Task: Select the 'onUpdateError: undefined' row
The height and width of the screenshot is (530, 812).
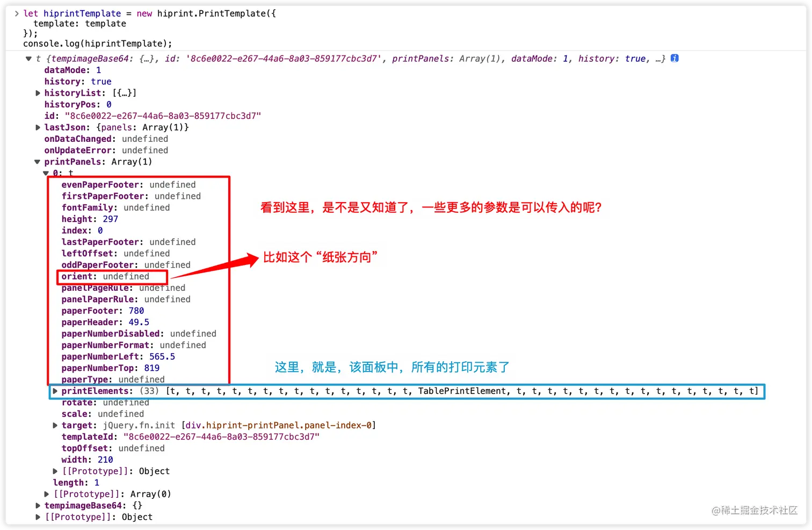Action: click(x=106, y=151)
